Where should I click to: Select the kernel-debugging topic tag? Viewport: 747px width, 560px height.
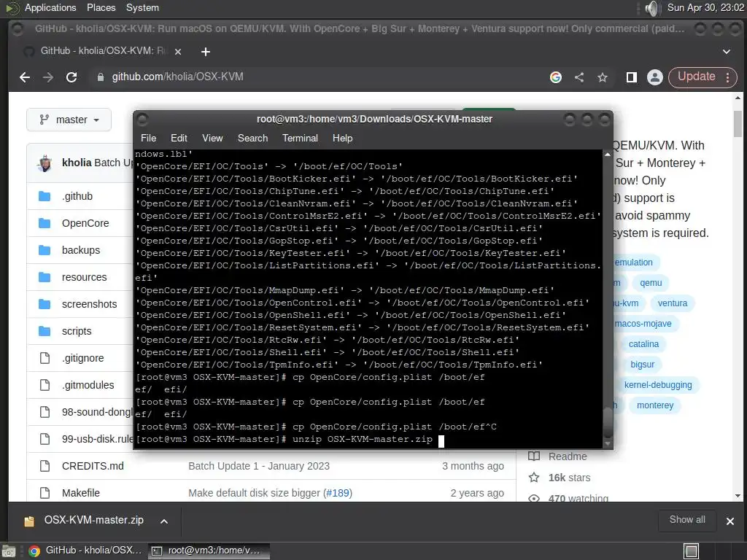click(658, 385)
